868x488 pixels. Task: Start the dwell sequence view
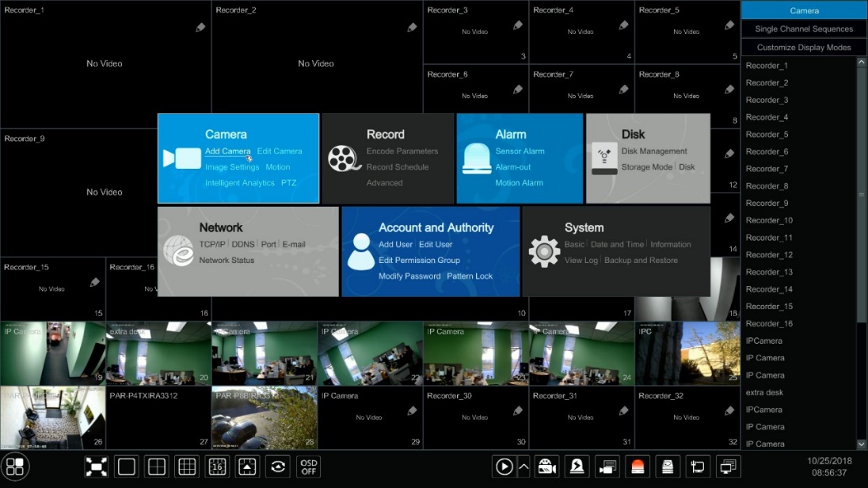[278, 467]
